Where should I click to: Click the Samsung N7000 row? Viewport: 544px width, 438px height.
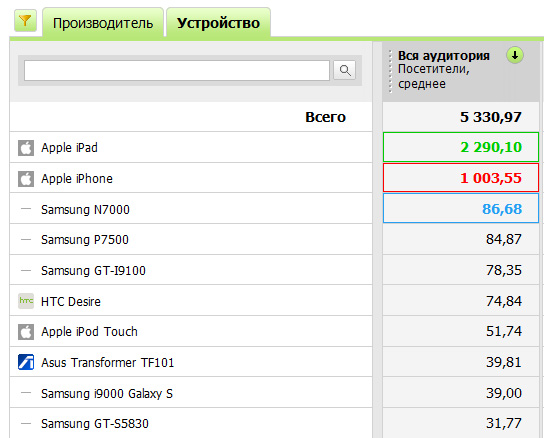click(x=191, y=209)
